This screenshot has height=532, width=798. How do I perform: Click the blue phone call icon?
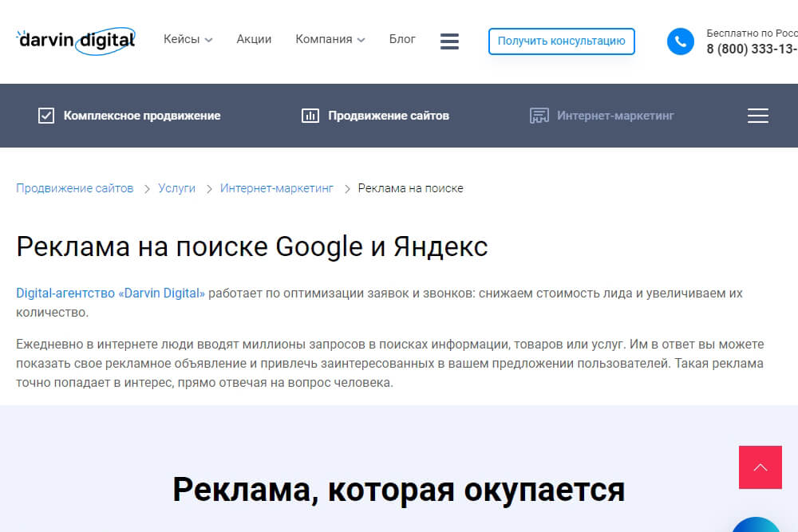681,41
